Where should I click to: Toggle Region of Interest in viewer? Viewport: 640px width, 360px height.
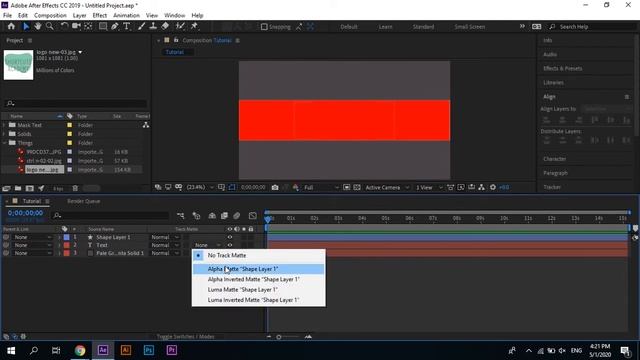(x=346, y=187)
